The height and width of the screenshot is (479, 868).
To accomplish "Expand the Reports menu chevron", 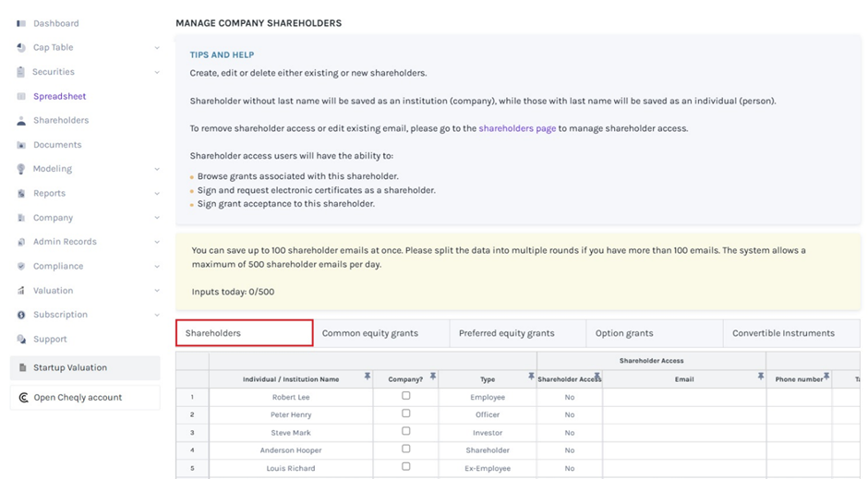I will click(x=157, y=194).
